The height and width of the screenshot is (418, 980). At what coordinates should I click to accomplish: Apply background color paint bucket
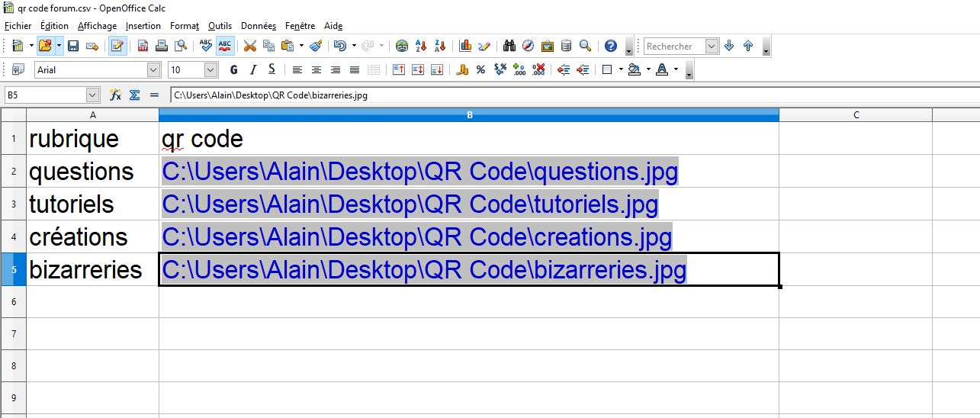pos(635,69)
